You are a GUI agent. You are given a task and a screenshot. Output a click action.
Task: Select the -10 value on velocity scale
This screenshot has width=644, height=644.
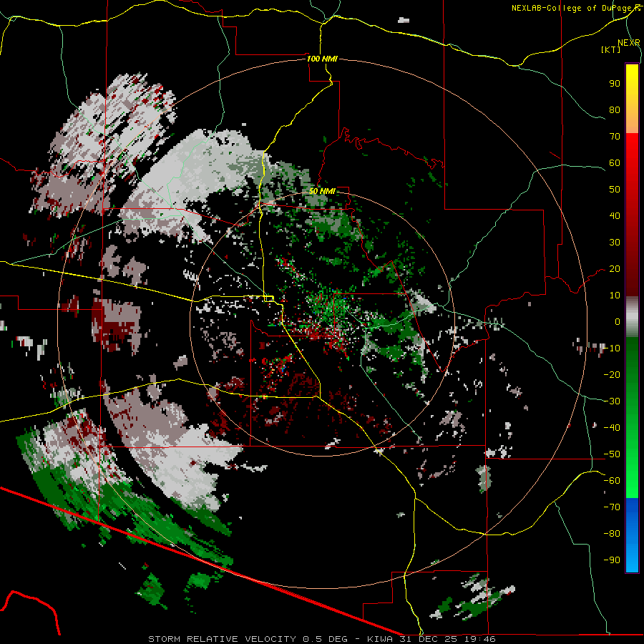click(x=612, y=348)
